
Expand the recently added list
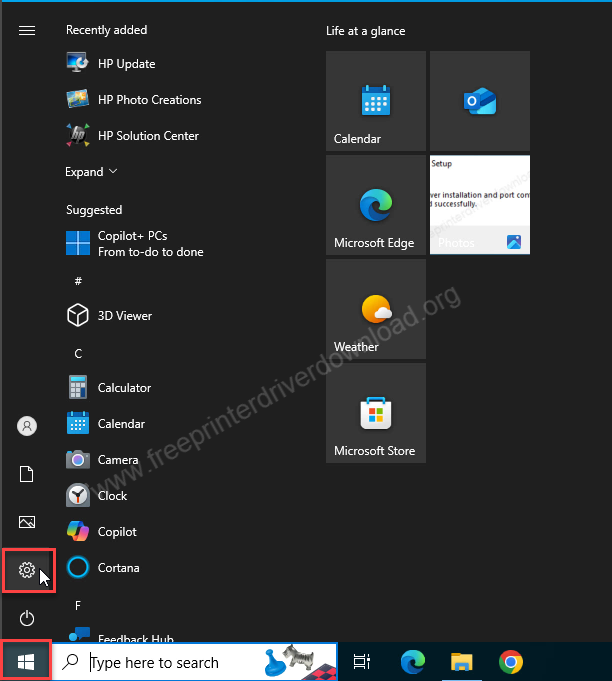(91, 172)
